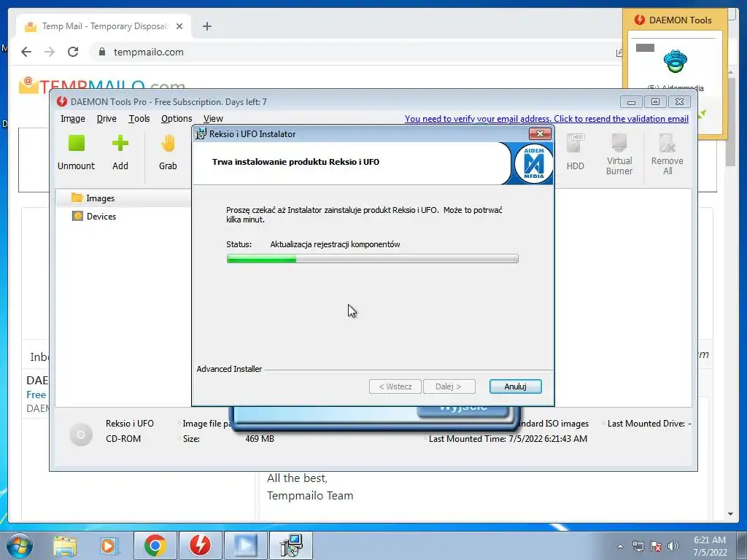Click the site padlock icon
The image size is (747, 560).
[102, 52]
